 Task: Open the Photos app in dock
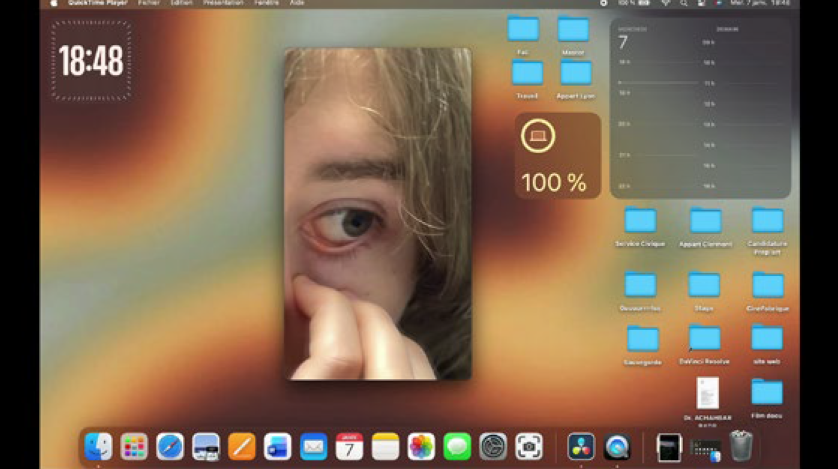(x=422, y=446)
